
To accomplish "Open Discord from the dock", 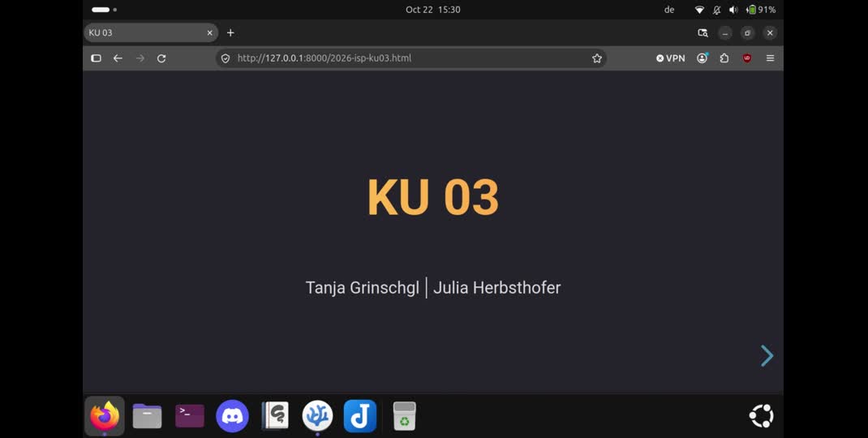I will pos(233,416).
